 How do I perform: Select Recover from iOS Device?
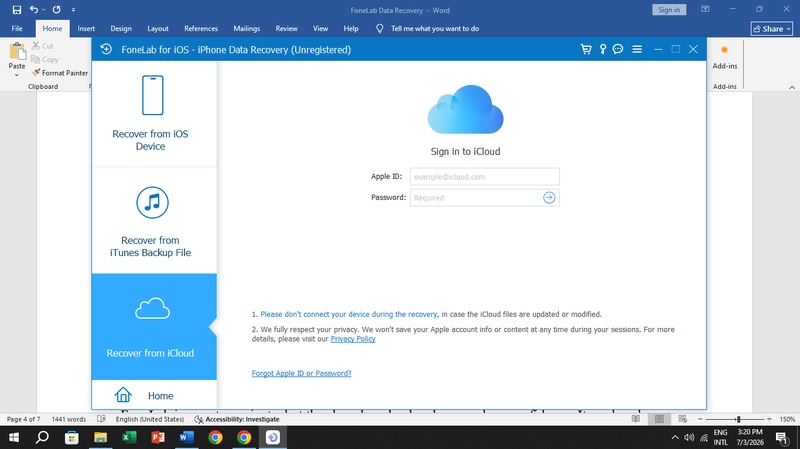coord(154,114)
